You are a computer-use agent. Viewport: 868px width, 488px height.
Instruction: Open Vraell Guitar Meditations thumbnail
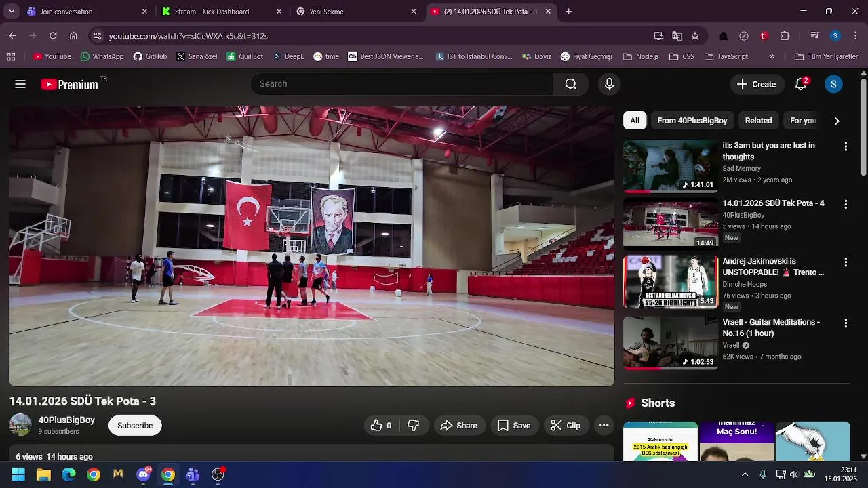[x=670, y=342]
